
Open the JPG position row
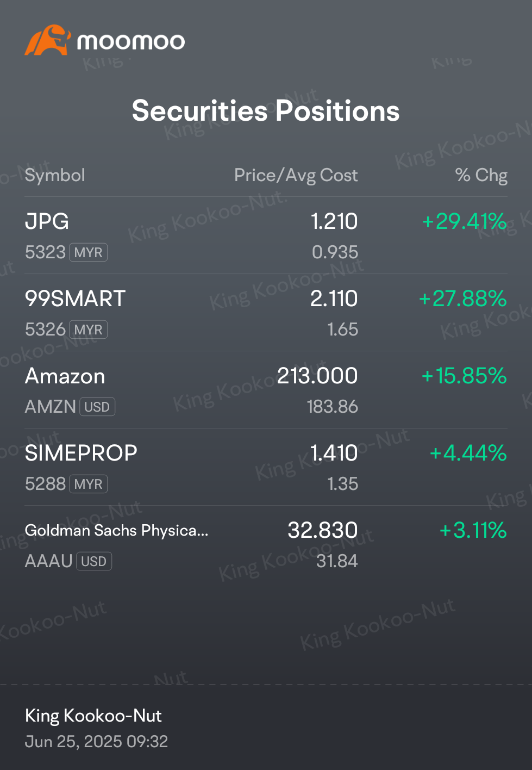click(266, 235)
